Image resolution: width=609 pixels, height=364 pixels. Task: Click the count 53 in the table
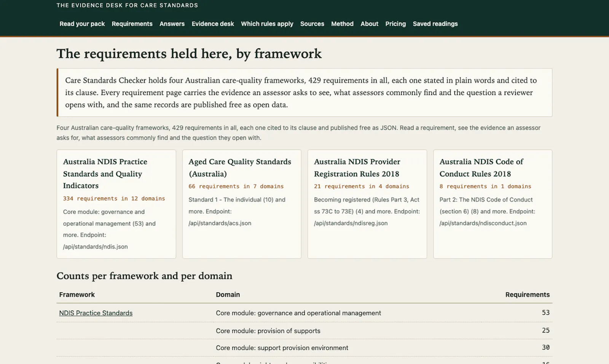coord(546,313)
